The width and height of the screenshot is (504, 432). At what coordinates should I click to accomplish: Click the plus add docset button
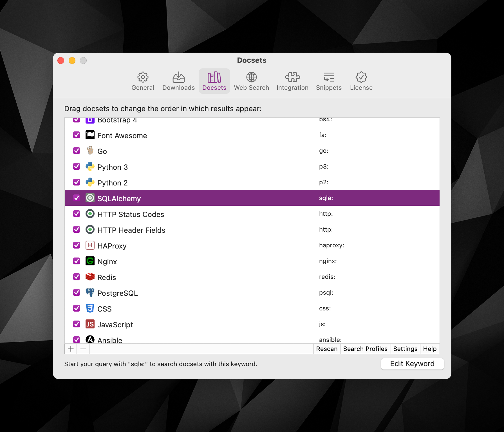(71, 349)
